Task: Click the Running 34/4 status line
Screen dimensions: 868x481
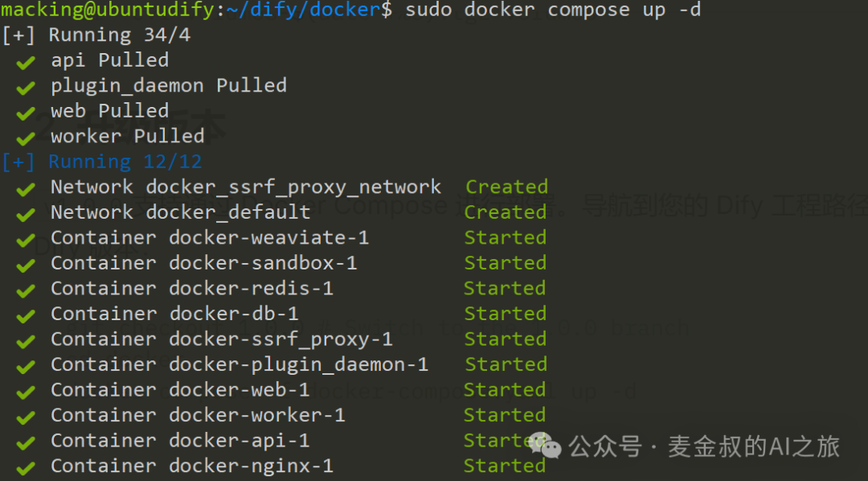Action: pos(96,35)
